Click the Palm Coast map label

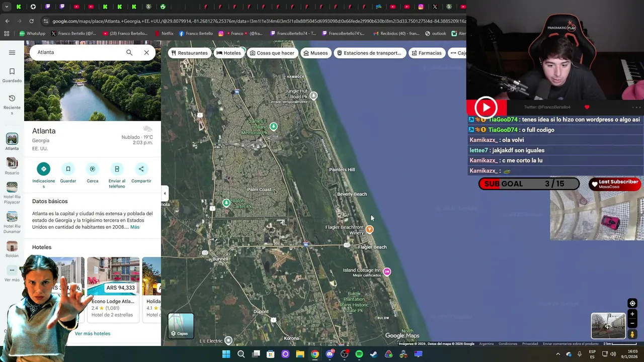259,190
